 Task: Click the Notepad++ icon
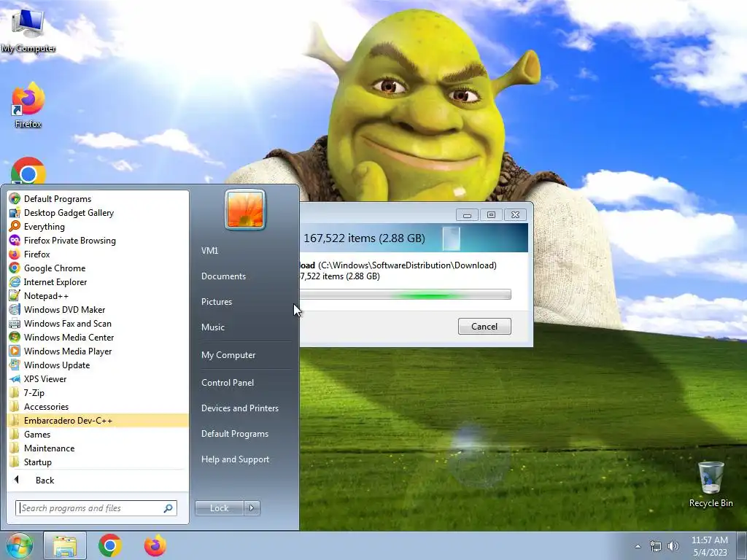point(15,295)
